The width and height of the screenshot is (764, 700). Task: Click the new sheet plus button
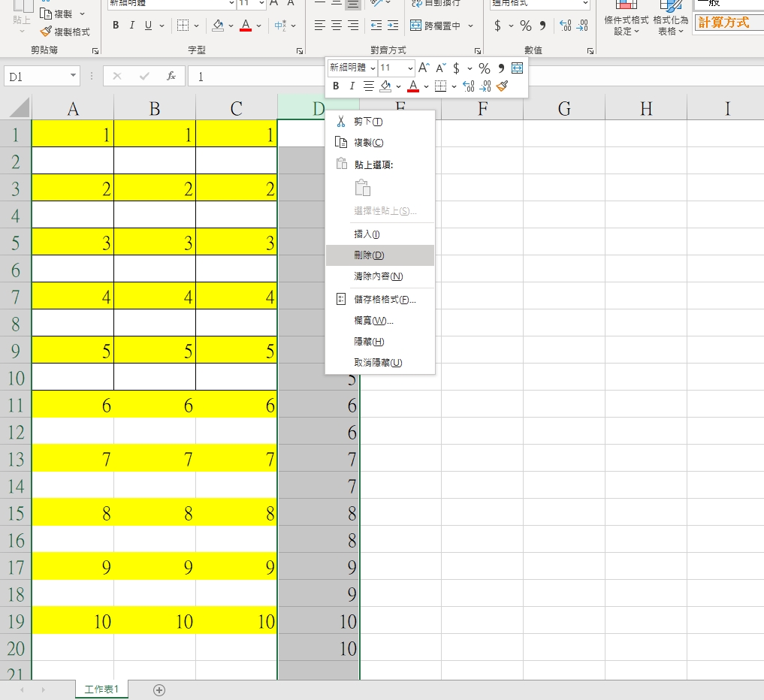(x=159, y=689)
